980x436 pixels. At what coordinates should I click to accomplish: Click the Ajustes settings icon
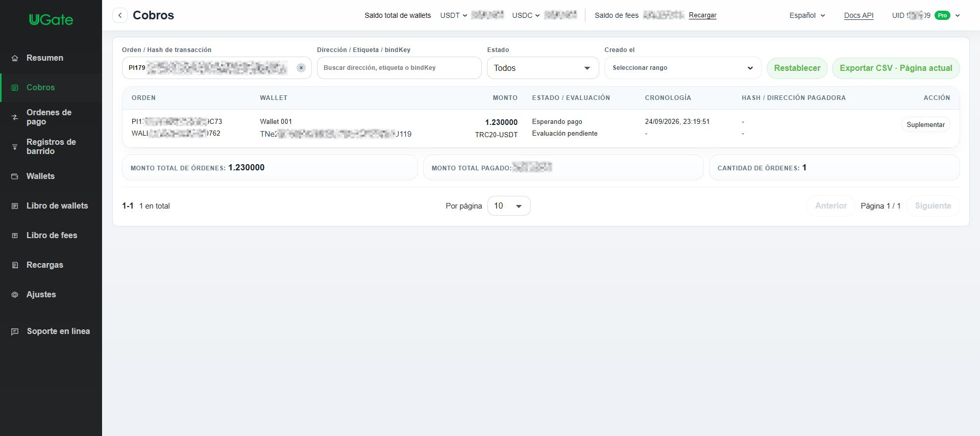[x=15, y=295]
